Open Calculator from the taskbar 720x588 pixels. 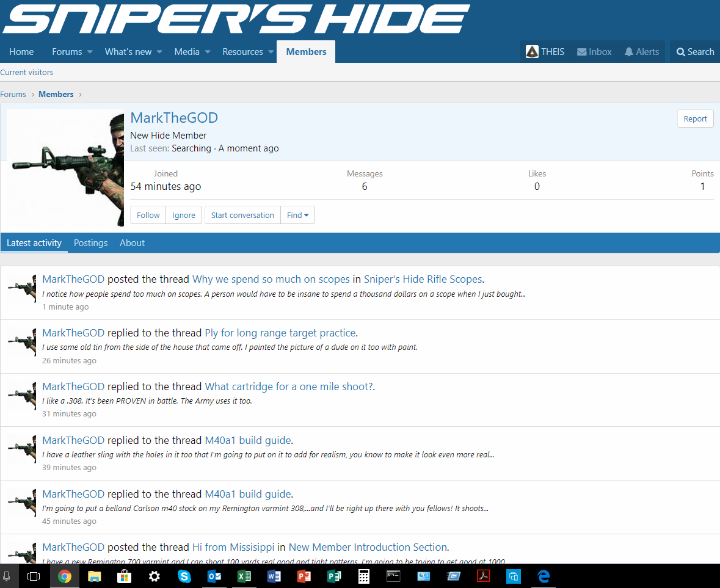[364, 576]
